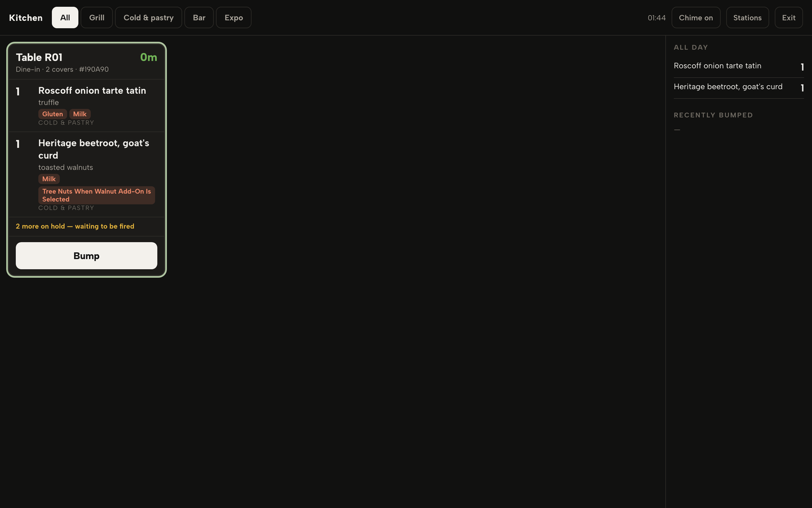
Task: Click the 01:44 clock
Action: click(x=656, y=17)
